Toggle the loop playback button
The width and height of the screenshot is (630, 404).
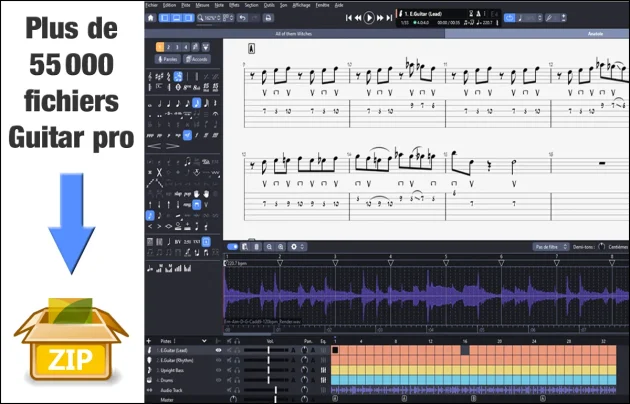click(x=509, y=18)
